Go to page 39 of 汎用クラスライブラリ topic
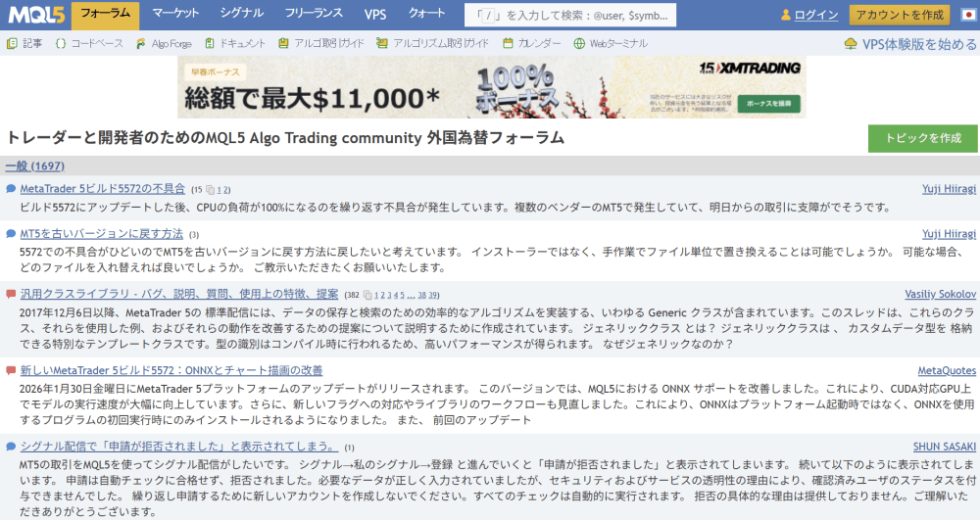Image resolution: width=980 pixels, height=520 pixels. (434, 296)
